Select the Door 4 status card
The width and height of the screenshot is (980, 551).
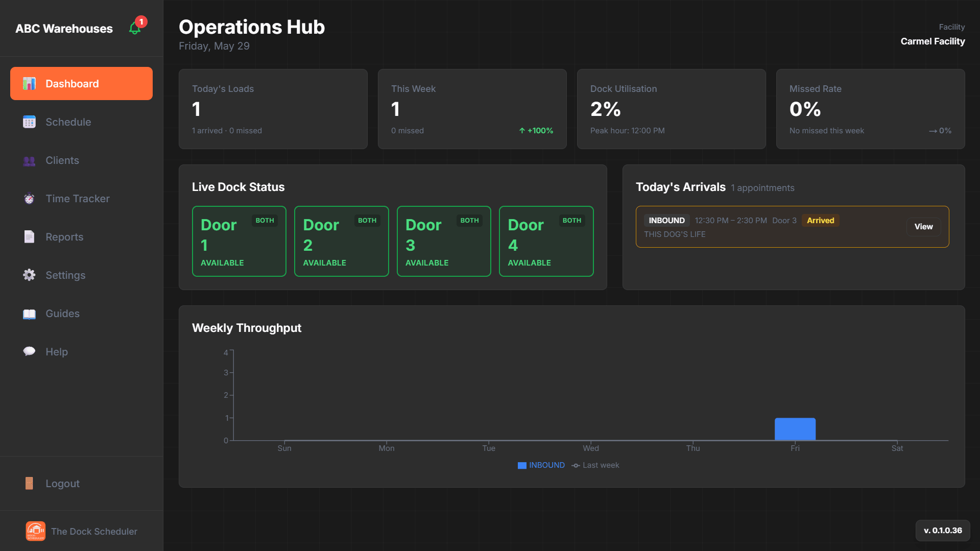(x=546, y=241)
